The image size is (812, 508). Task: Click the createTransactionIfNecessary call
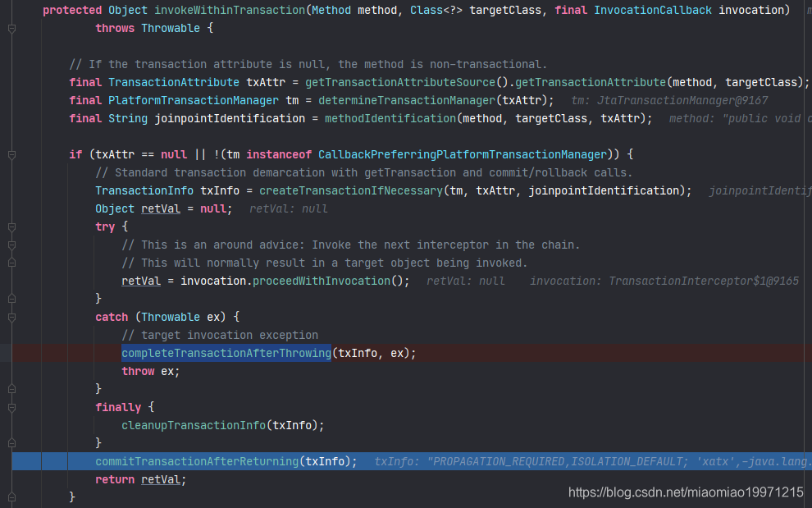coord(350,190)
